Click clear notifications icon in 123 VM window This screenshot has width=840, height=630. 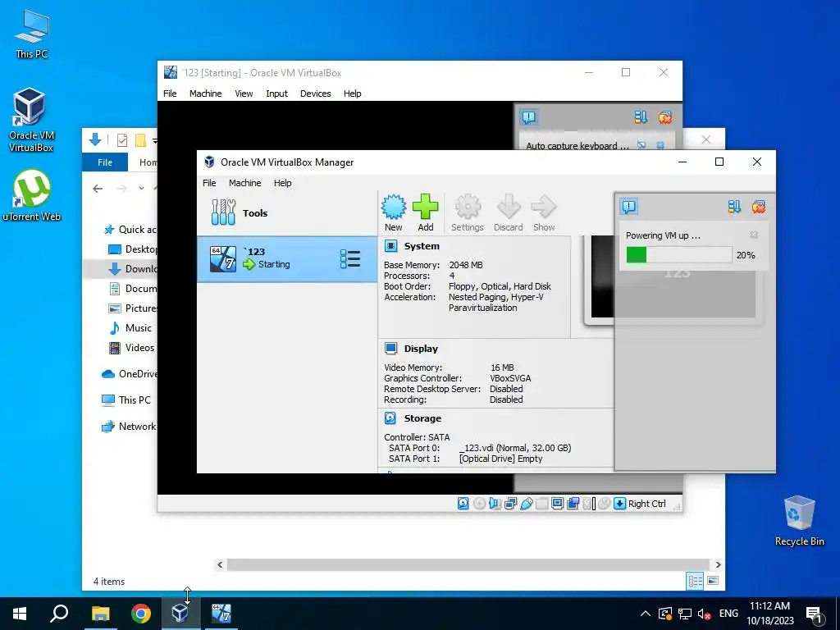pos(665,116)
